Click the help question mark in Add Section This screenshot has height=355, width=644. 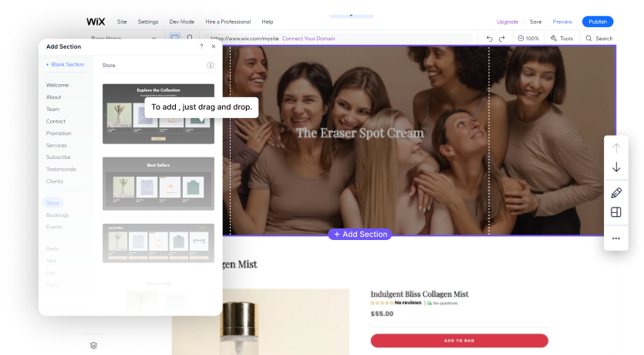201,46
